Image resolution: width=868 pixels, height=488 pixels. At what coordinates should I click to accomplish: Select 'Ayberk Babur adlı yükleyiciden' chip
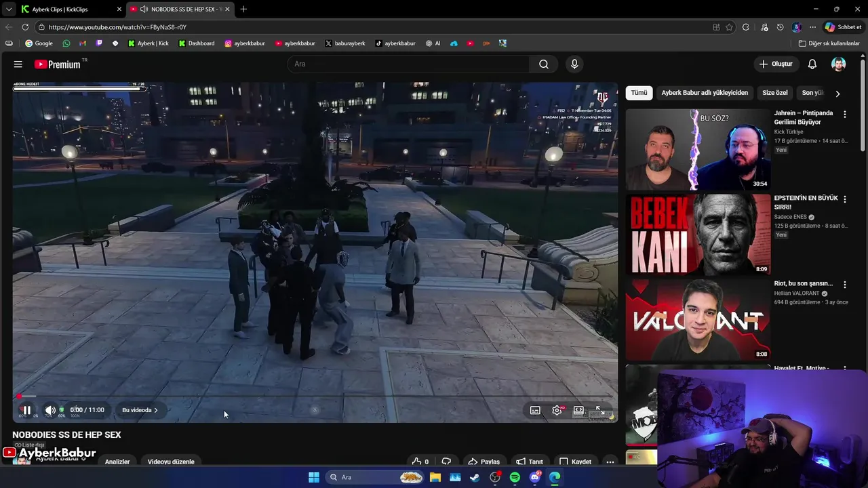(705, 93)
